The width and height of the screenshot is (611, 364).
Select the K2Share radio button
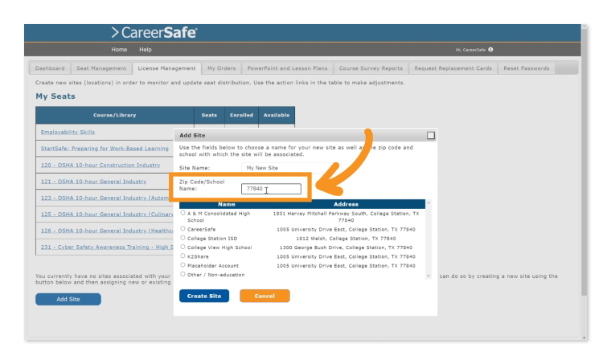182,256
